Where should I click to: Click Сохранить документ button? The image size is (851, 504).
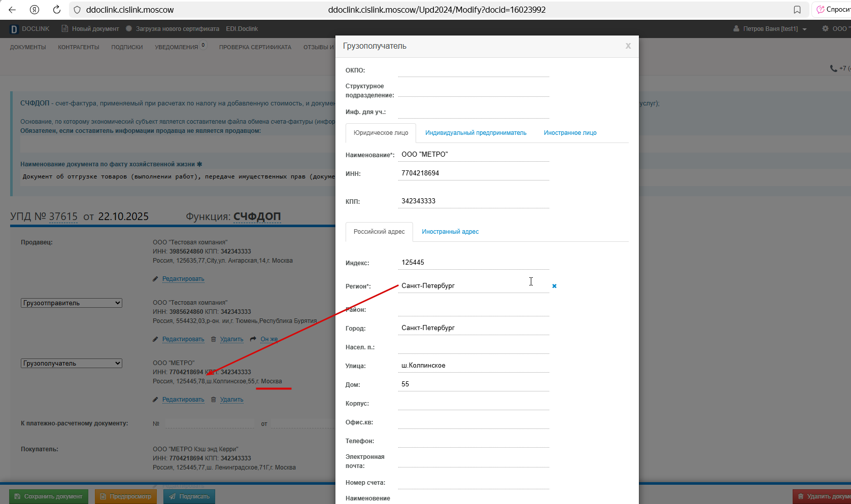49,496
